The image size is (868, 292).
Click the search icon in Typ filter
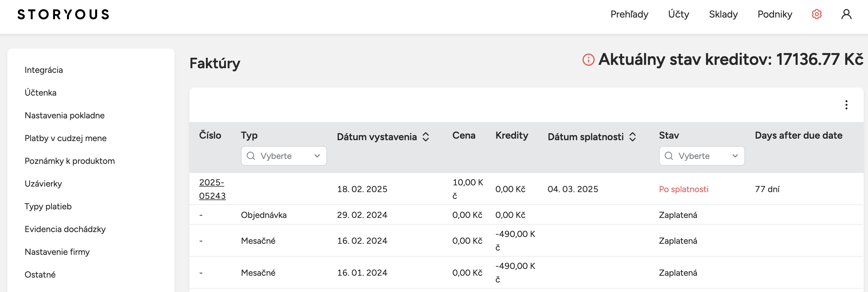click(x=251, y=156)
